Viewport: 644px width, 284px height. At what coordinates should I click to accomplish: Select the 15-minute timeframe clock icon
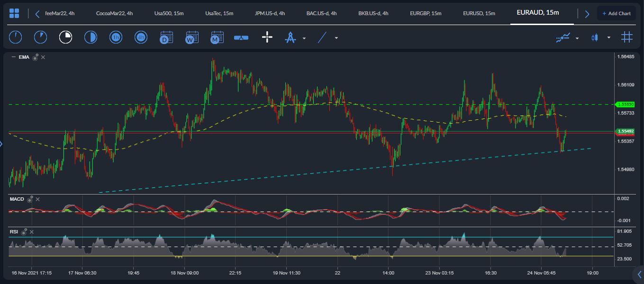click(x=65, y=37)
